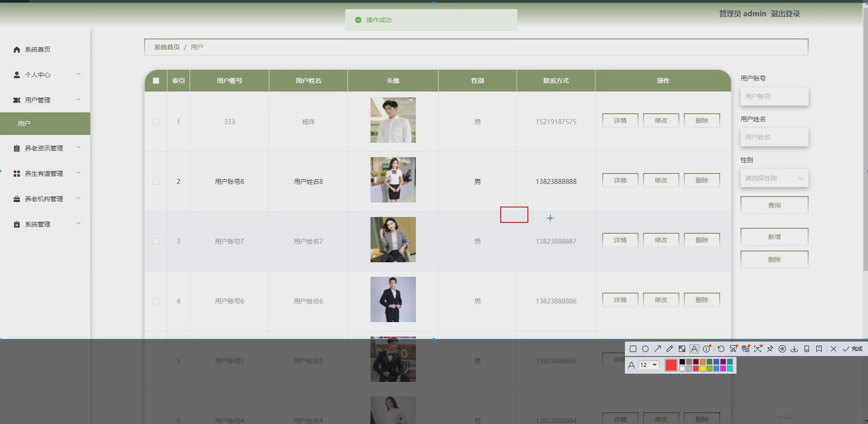Cancel the screenshot with X icon

[834, 349]
